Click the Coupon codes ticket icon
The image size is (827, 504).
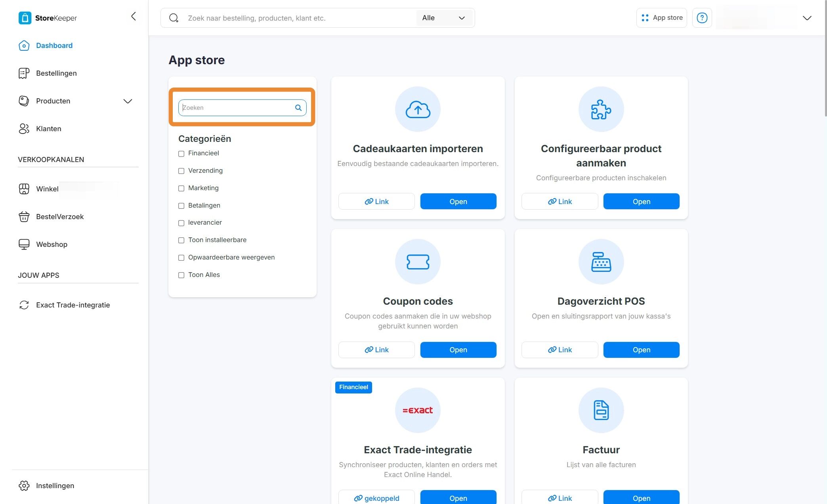point(418,262)
